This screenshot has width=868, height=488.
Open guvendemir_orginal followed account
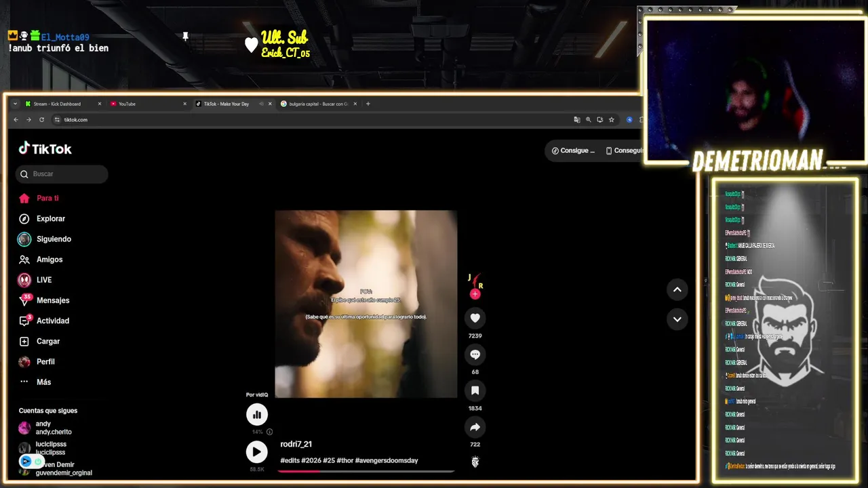click(x=55, y=468)
